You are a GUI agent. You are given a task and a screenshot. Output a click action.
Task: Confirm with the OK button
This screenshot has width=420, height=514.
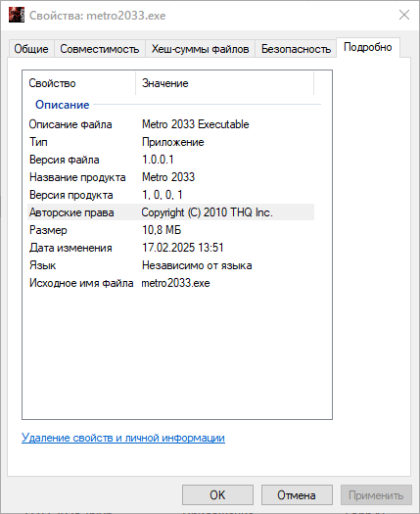click(217, 495)
